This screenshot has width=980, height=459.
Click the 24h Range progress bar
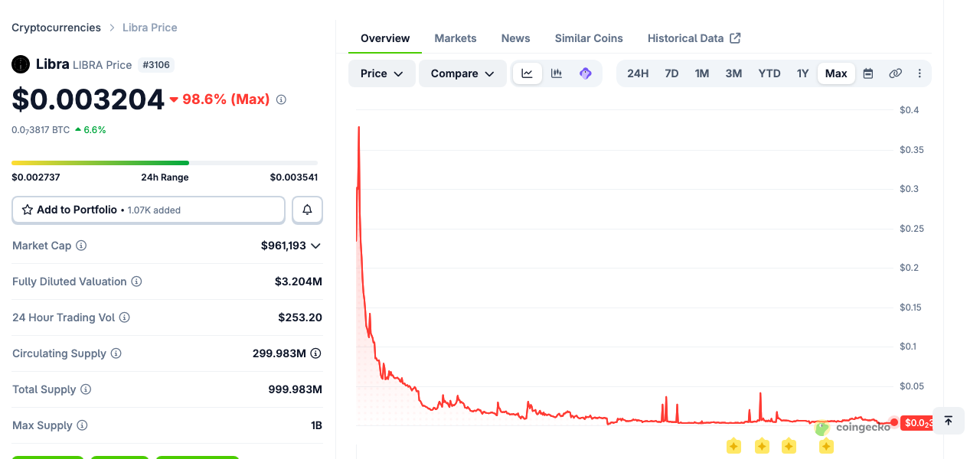click(x=165, y=163)
